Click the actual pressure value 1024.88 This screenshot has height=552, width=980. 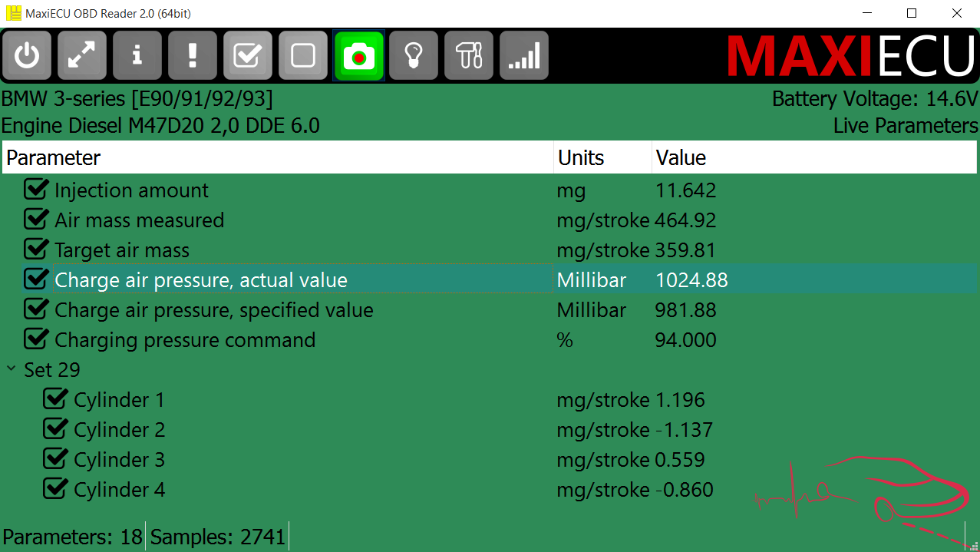[x=691, y=280]
